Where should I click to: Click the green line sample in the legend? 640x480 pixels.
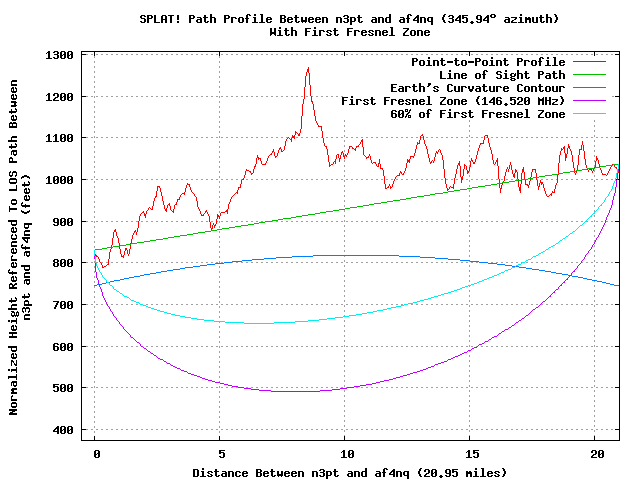(x=592, y=75)
